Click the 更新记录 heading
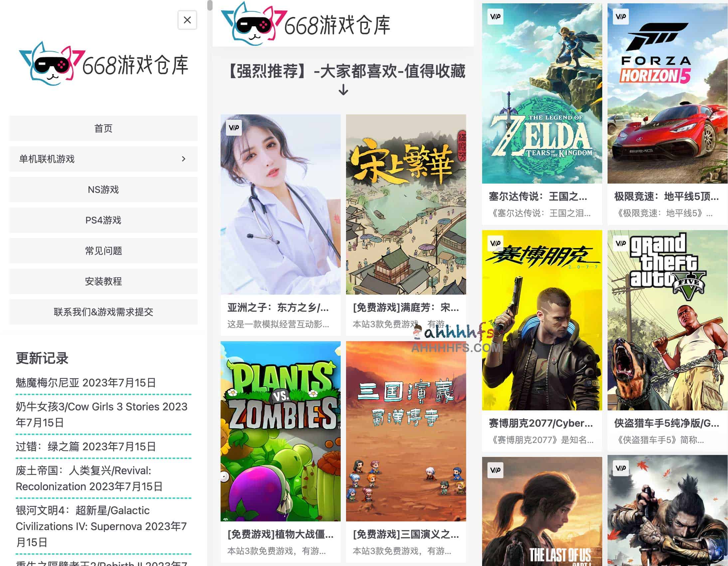 click(x=42, y=358)
